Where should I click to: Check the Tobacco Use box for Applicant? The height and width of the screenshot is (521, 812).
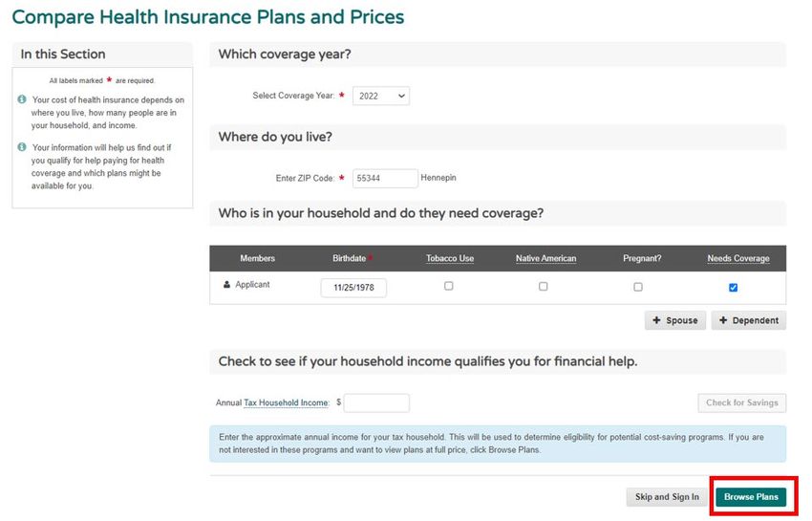[x=448, y=286]
